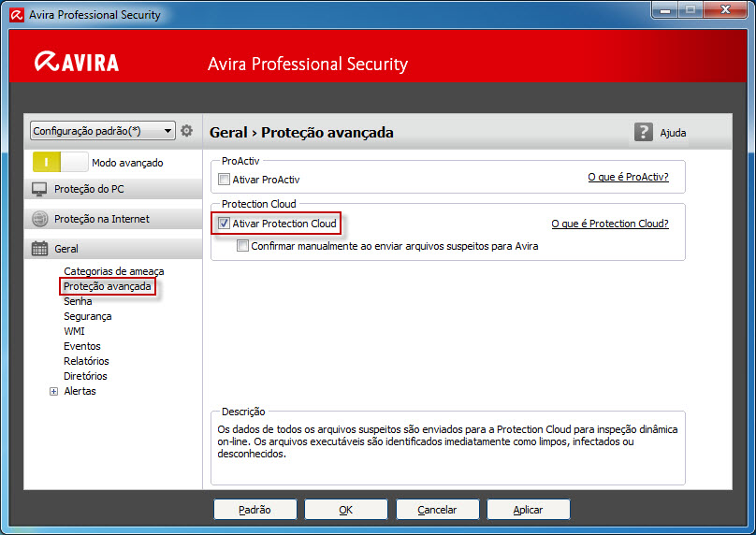Click the OK button
This screenshot has width=756, height=535.
tap(345, 510)
